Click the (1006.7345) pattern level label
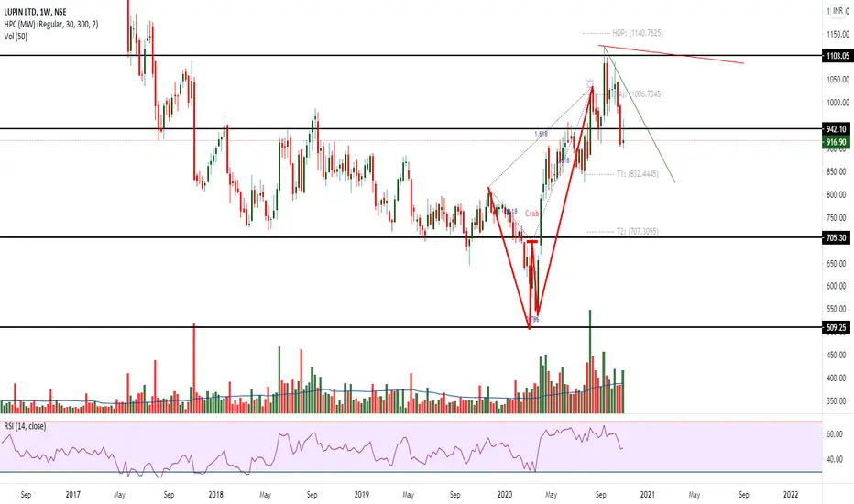This screenshot has height=504, width=854. coord(646,94)
